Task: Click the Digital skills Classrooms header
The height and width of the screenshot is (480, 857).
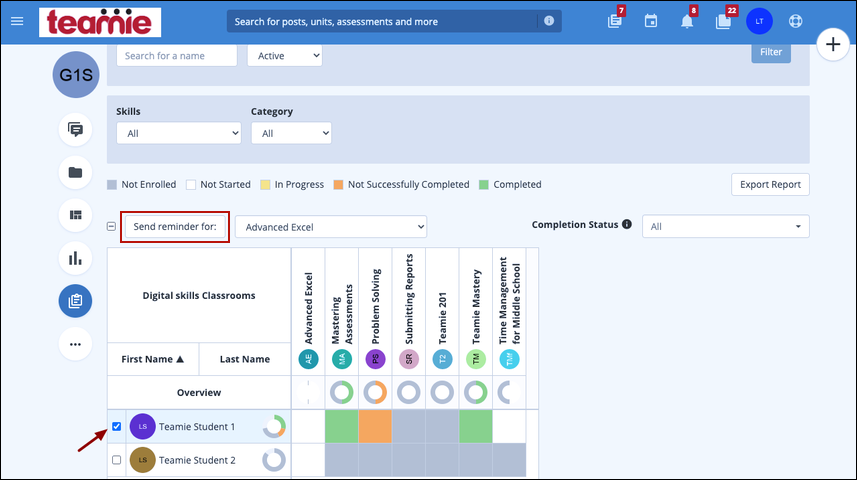Action: 199,295
